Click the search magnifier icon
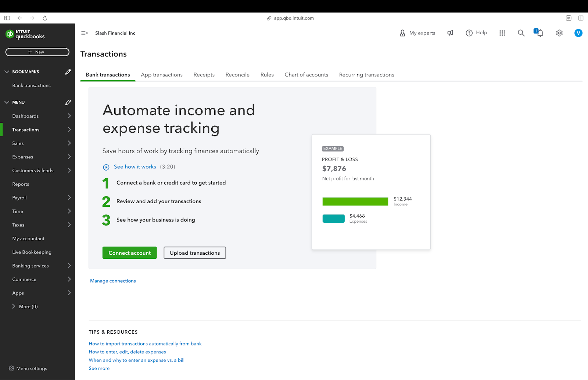The image size is (588, 380). click(x=521, y=33)
